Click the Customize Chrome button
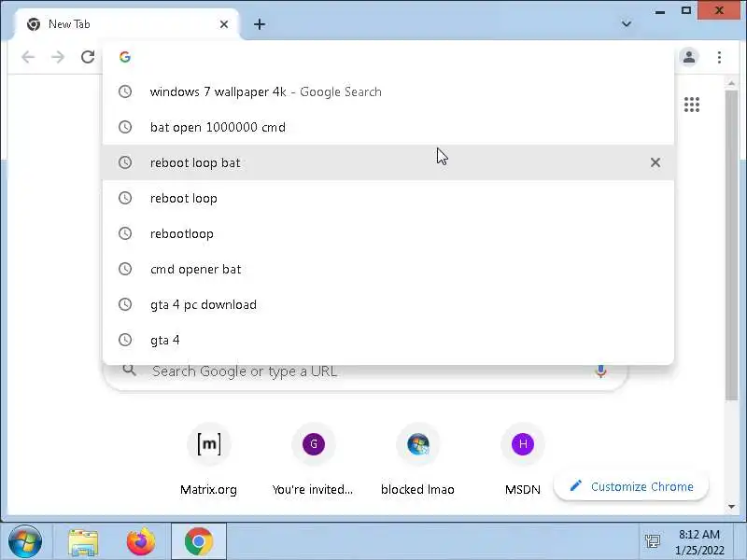Image resolution: width=747 pixels, height=560 pixels. coord(631,486)
